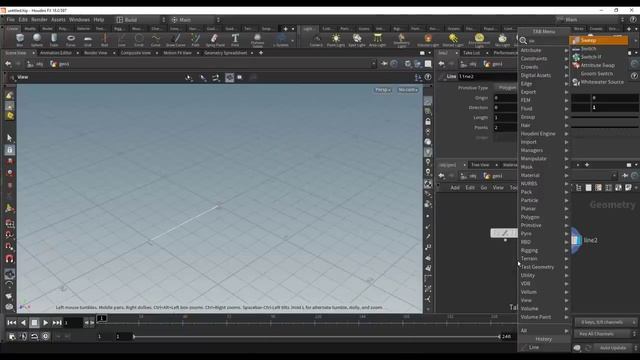Image resolution: width=640 pixels, height=360 pixels.
Task: Add an Area Light from the shelf
Action: [x=378, y=40]
